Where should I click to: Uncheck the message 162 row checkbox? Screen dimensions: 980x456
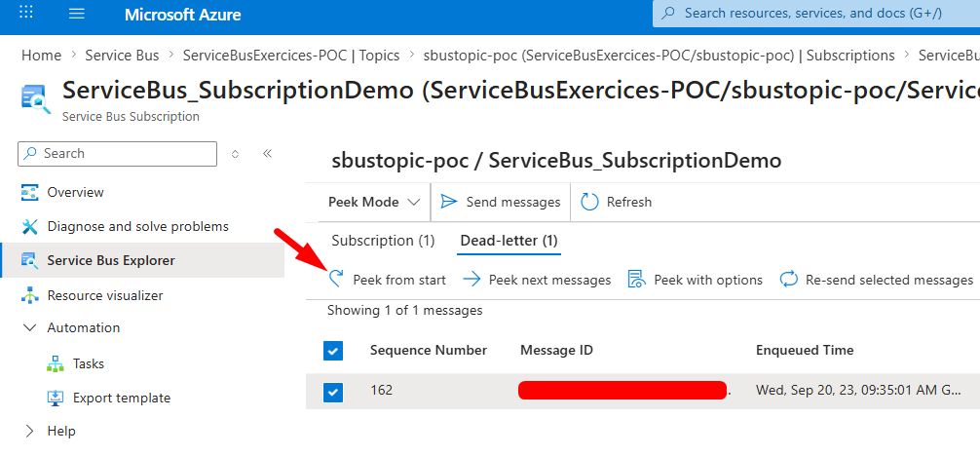(x=333, y=393)
